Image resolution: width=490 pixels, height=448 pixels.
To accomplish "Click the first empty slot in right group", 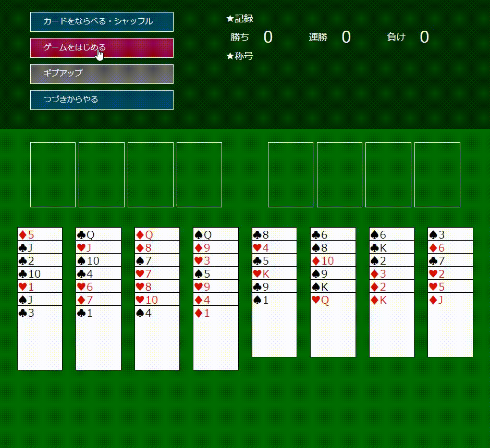I will (x=290, y=175).
